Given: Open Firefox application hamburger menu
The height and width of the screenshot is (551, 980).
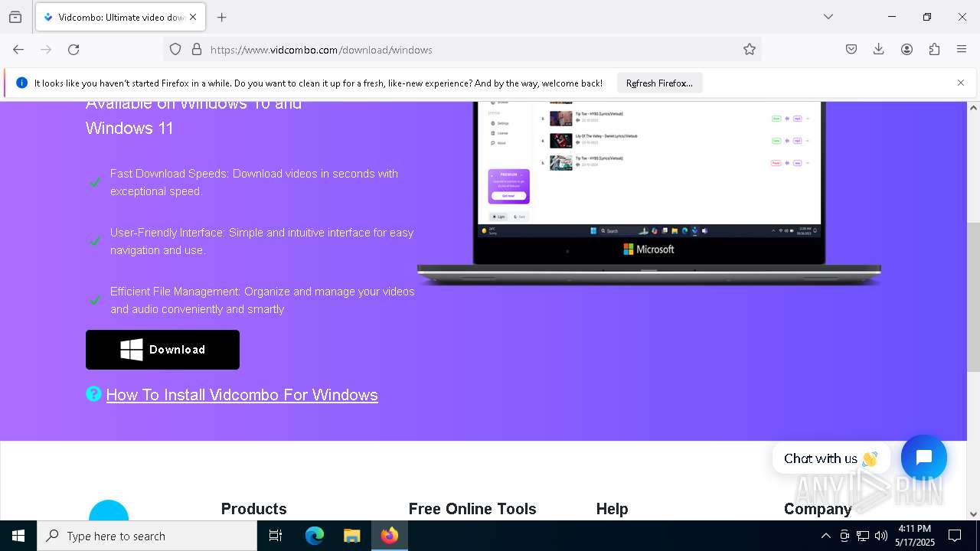Looking at the screenshot, I should pyautogui.click(x=962, y=50).
